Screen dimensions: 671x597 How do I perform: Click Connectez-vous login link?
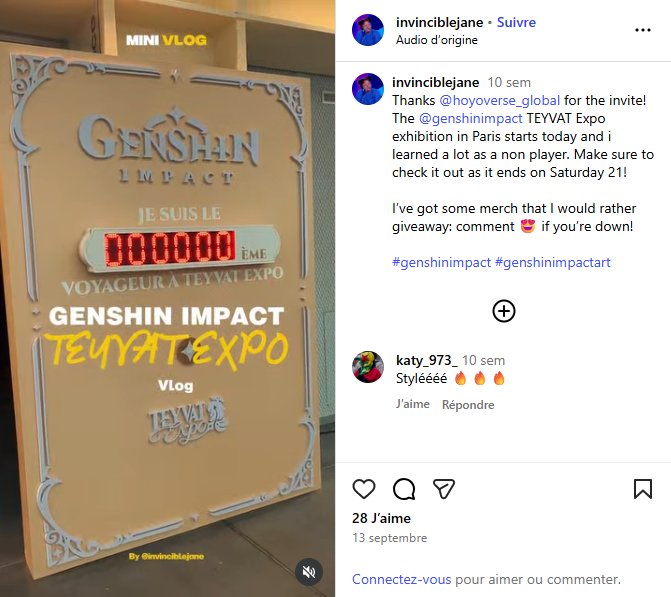pos(401,579)
